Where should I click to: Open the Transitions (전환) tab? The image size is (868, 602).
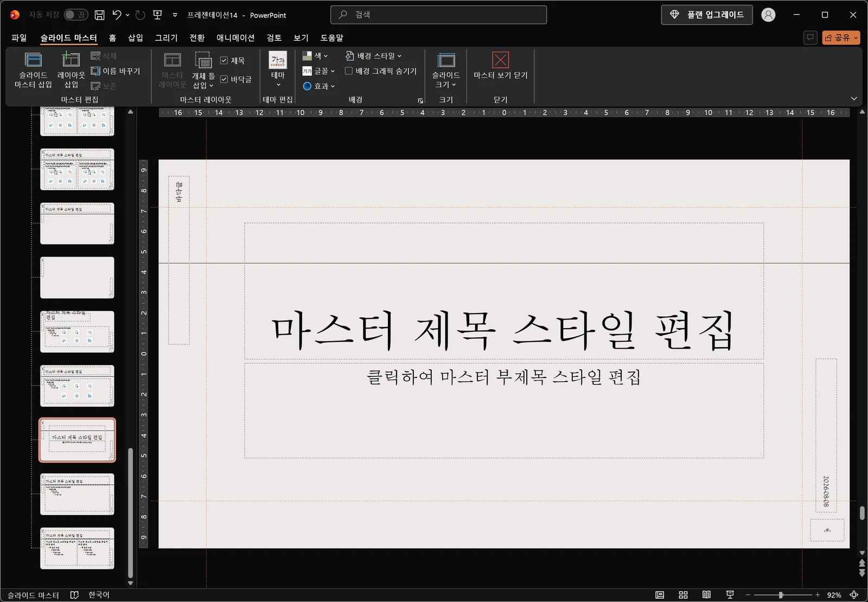click(197, 37)
